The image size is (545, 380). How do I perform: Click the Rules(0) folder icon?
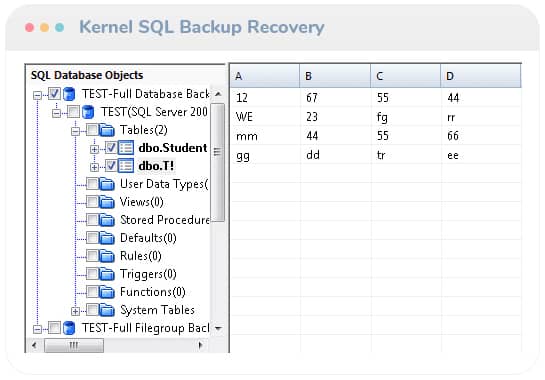click(x=107, y=256)
